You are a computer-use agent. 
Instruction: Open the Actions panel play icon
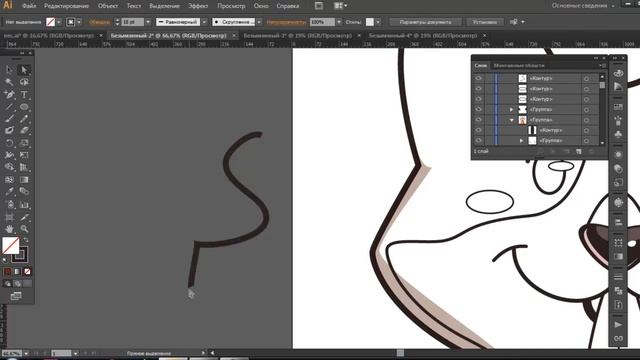tap(618, 325)
